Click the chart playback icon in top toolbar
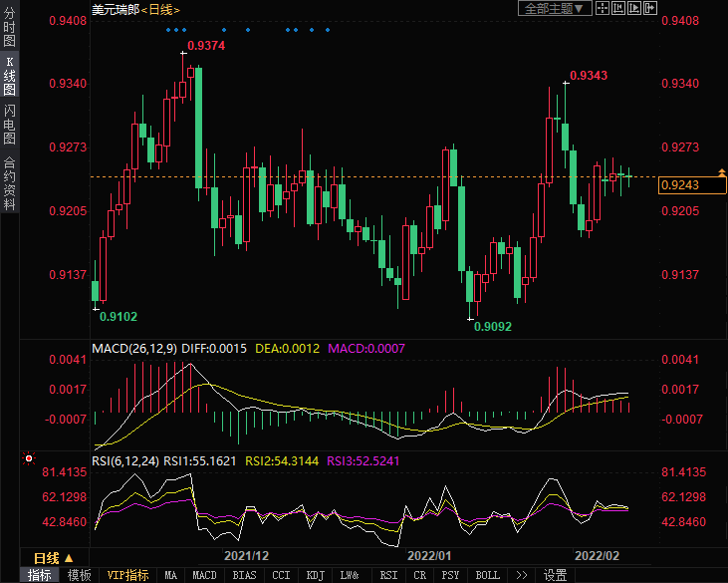The height and width of the screenshot is (583, 728). coord(634,8)
